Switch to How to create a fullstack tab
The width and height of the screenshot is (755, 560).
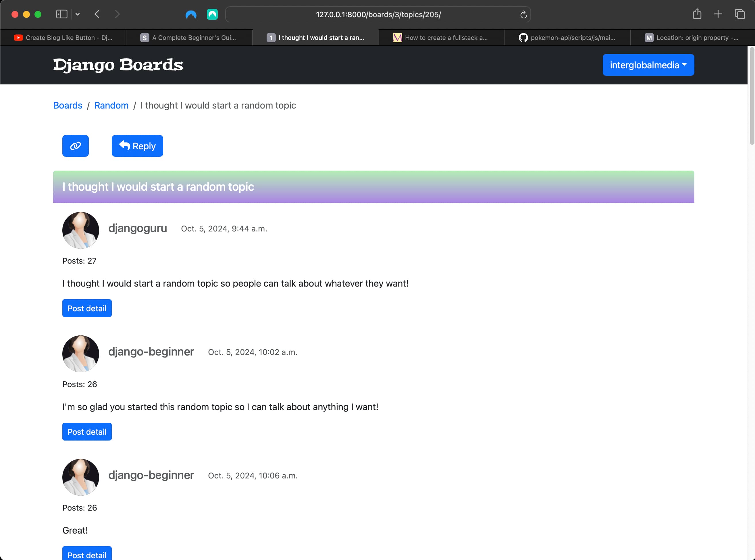441,38
